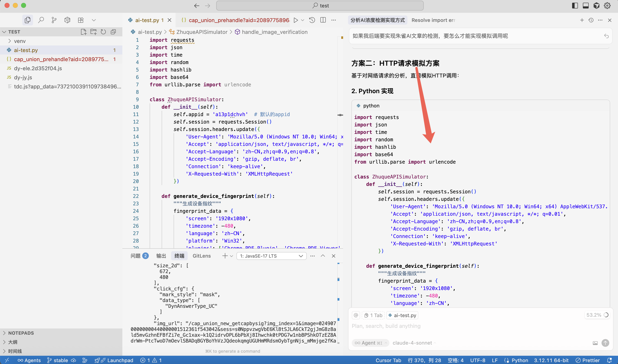Expand the NOTEPADS section
The image size is (618, 364).
21,333
